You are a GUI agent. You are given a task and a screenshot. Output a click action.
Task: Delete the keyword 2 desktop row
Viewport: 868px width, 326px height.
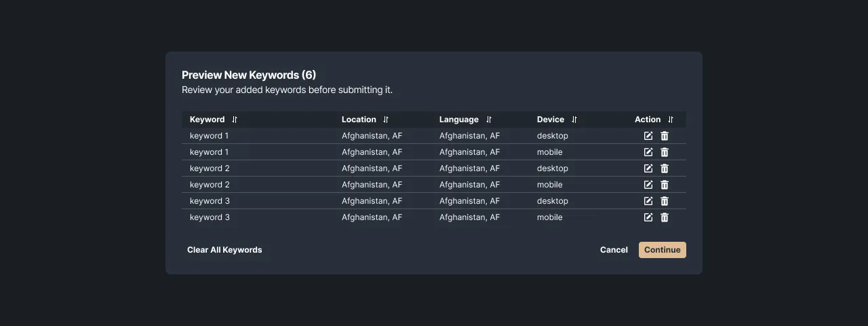(x=665, y=168)
